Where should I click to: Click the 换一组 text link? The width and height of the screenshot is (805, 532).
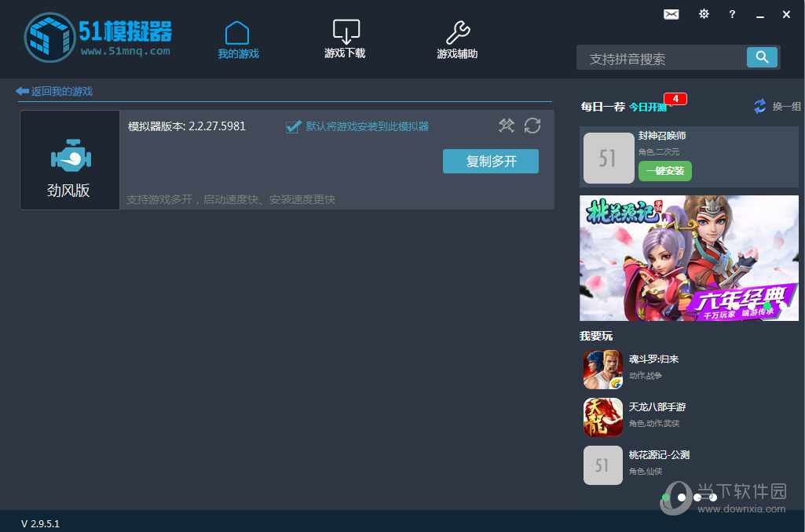pos(786,106)
